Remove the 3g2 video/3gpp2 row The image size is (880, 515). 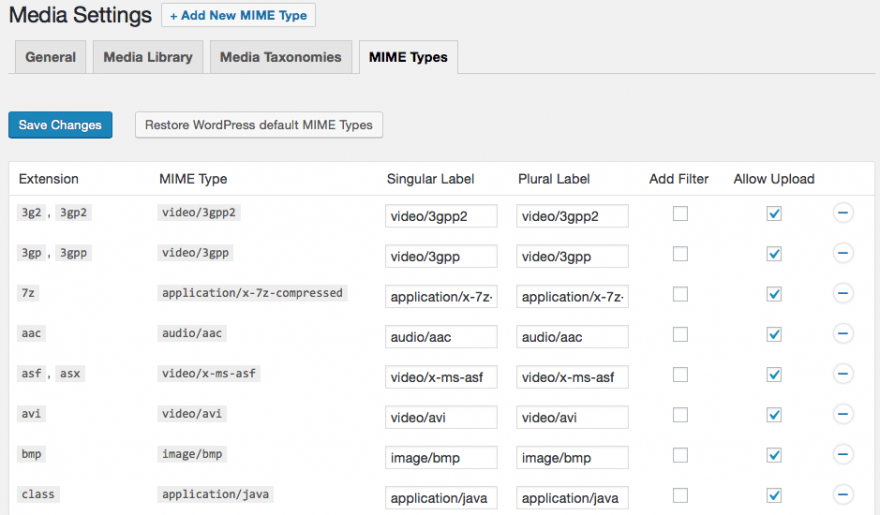pyautogui.click(x=843, y=213)
